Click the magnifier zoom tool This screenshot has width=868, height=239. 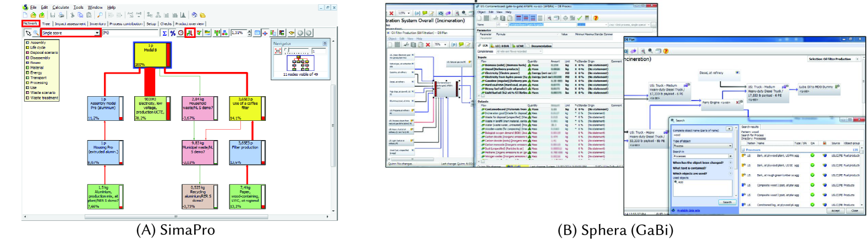click(35, 33)
